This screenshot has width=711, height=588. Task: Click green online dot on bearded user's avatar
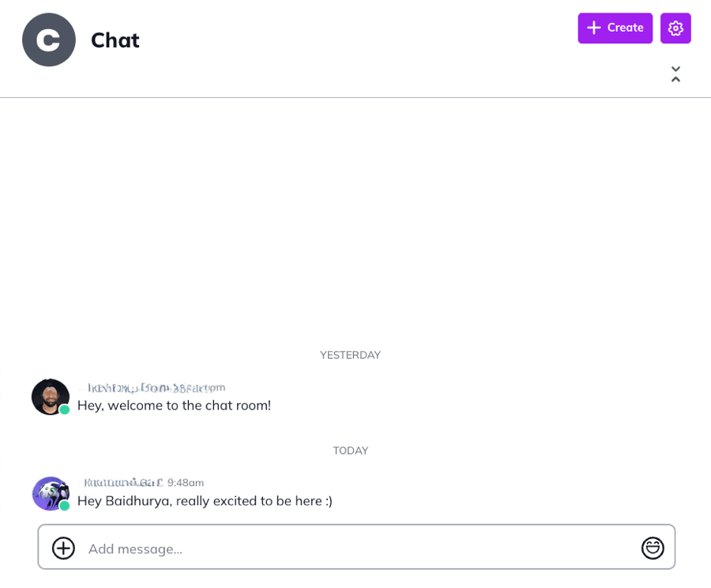click(65, 409)
